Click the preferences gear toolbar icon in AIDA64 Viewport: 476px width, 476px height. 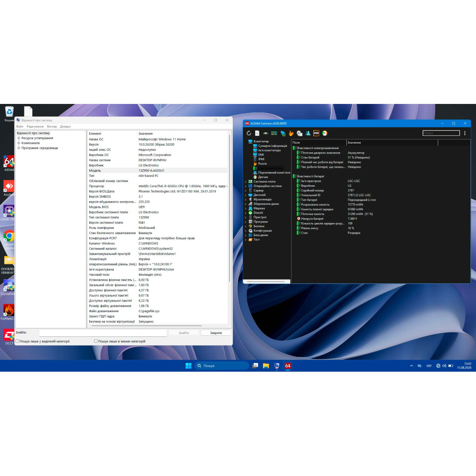click(299, 133)
